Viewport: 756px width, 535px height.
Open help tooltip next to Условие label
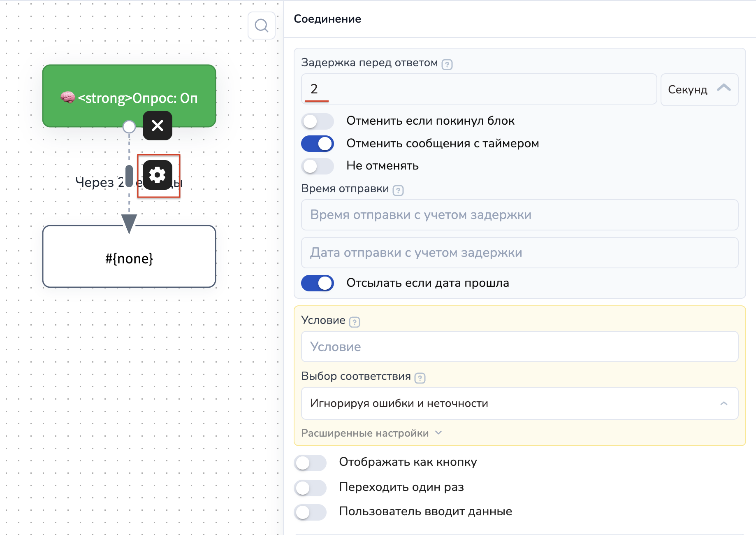pos(355,322)
